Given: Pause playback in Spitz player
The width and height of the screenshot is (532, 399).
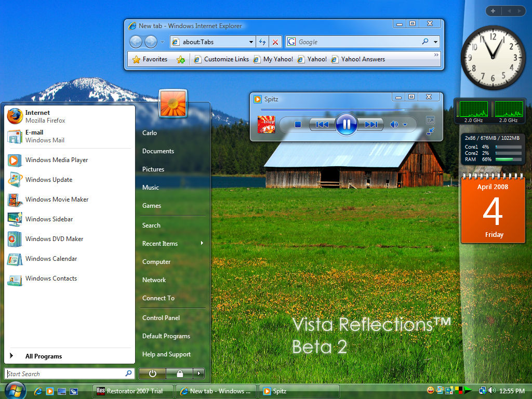Looking at the screenshot, I should pyautogui.click(x=346, y=124).
